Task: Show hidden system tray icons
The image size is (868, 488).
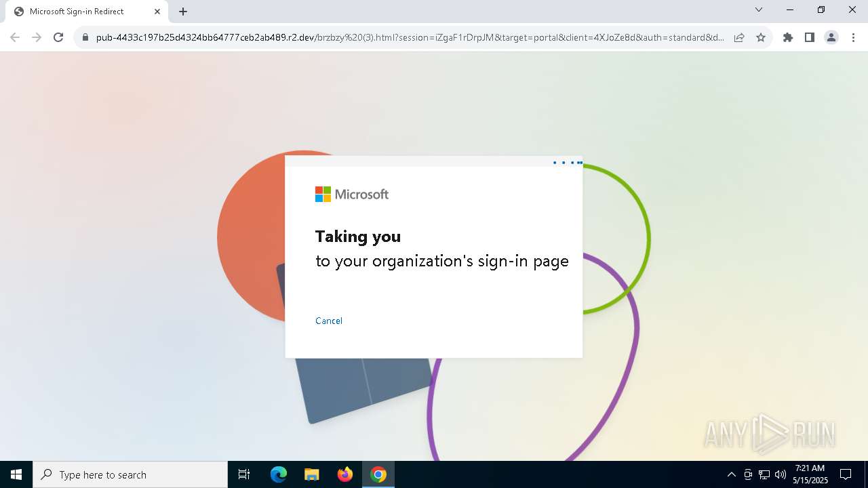Action: [x=731, y=474]
